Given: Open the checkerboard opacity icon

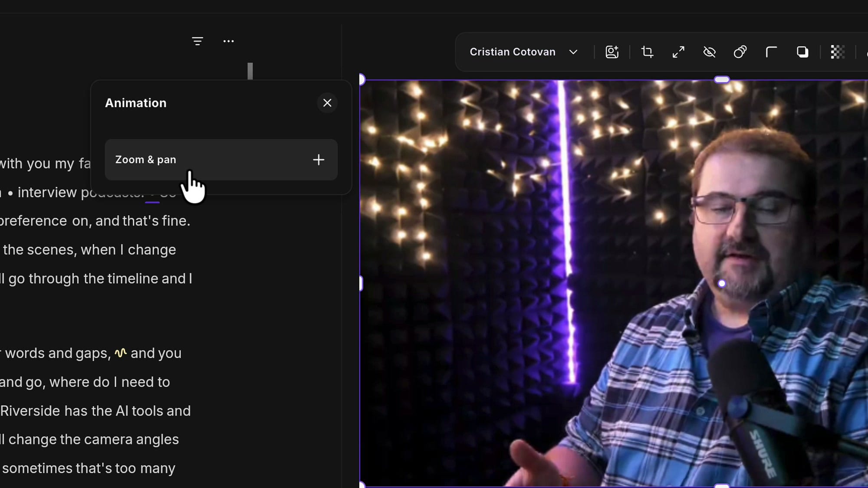Looking at the screenshot, I should tap(838, 52).
